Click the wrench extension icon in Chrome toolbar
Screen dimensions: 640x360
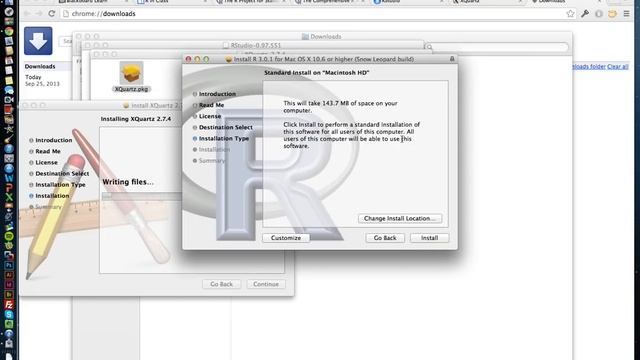click(585, 13)
